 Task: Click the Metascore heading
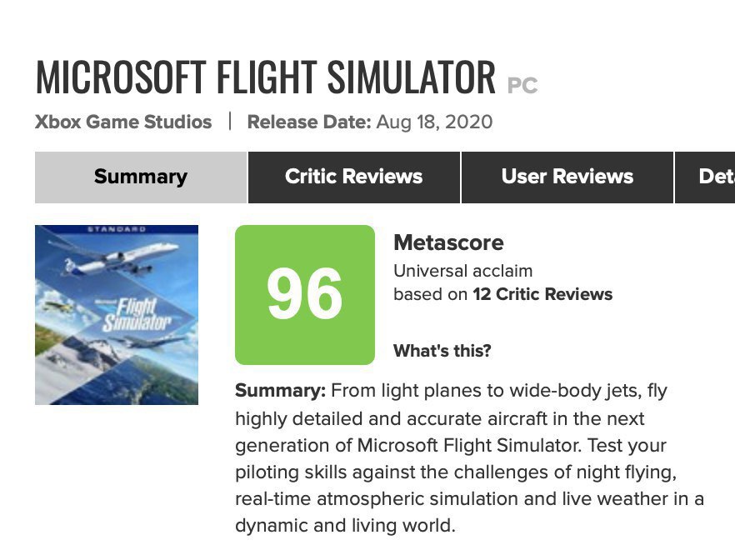click(x=448, y=242)
